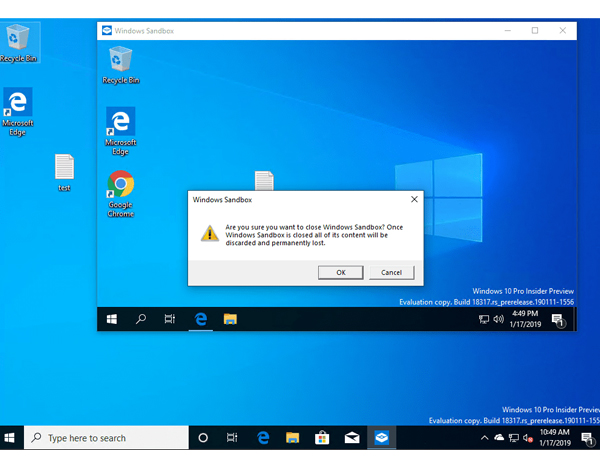600x470 pixels.
Task: Click OK to close Windows Sandbox
Action: 340,272
